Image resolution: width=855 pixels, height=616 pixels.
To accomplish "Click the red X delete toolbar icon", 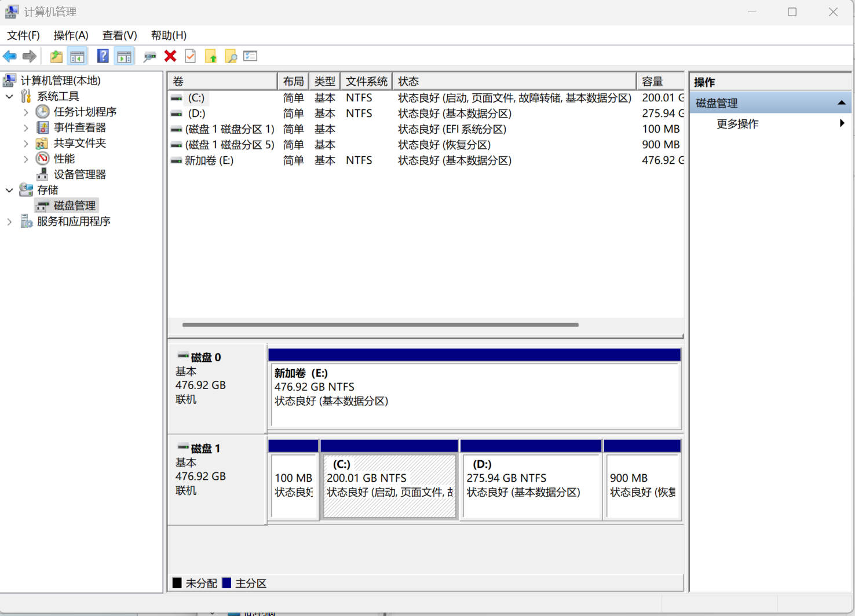I will tap(170, 56).
